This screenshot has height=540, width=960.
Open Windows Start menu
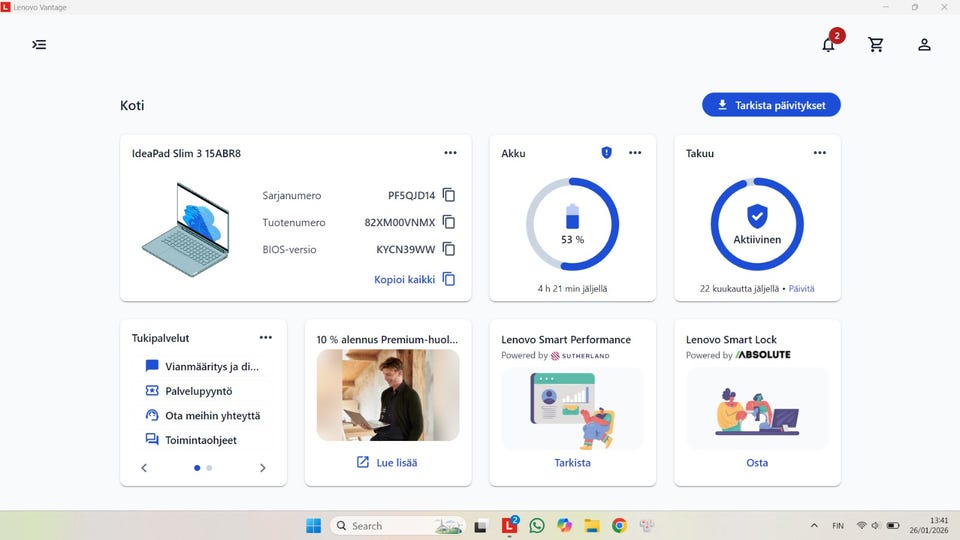[313, 525]
